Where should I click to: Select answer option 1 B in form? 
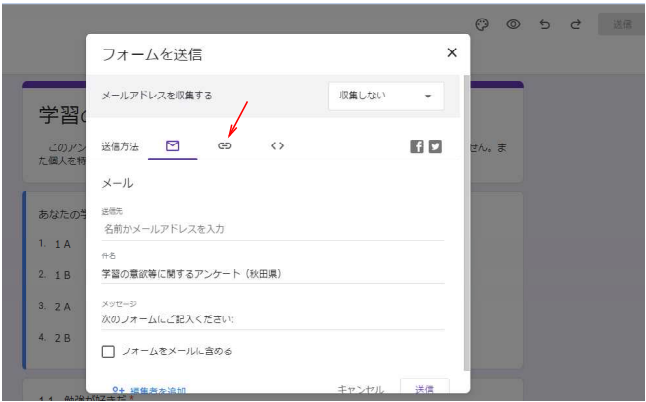coord(63,275)
